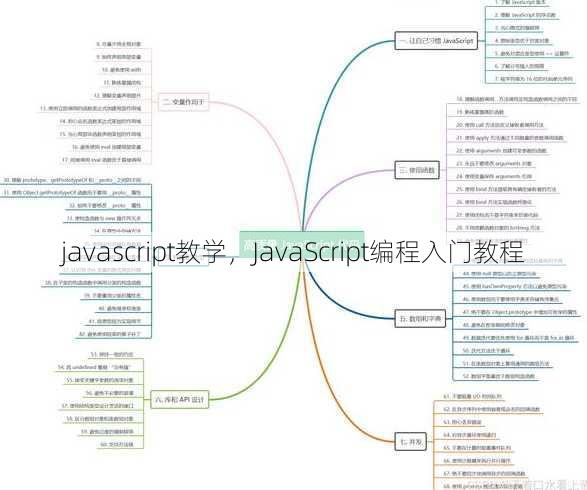
Task: Click leaf item 31 about Object.getPrototypeOf
Action: [x=73, y=193]
